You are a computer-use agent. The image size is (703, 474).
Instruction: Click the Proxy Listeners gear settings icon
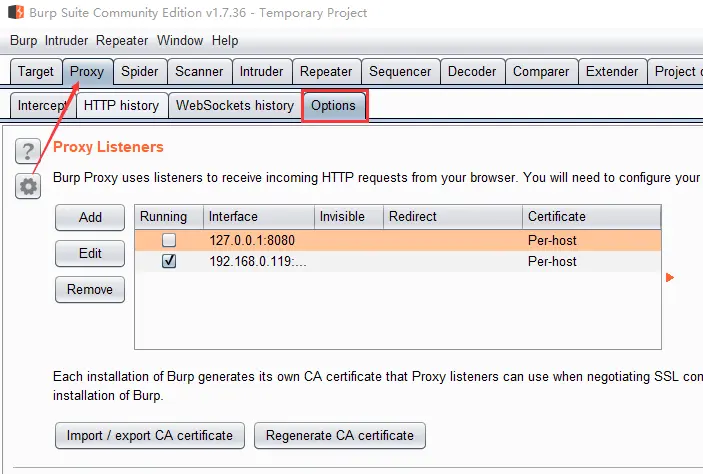28,186
